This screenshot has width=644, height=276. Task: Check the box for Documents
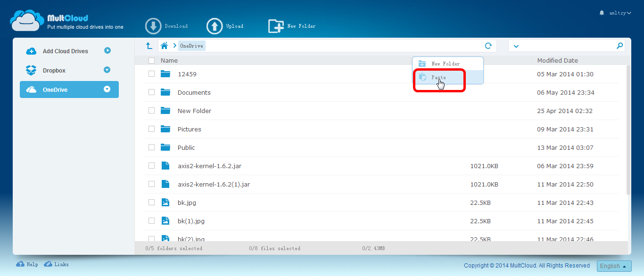click(151, 92)
